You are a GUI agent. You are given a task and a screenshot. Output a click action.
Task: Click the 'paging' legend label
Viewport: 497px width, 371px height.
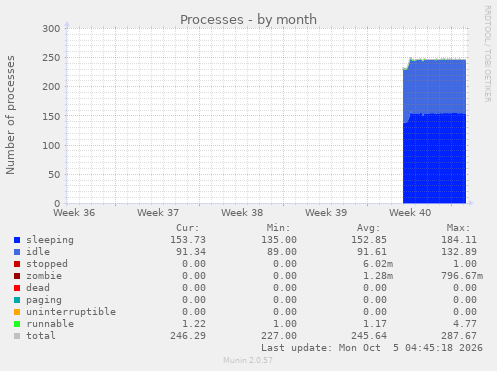(44, 300)
